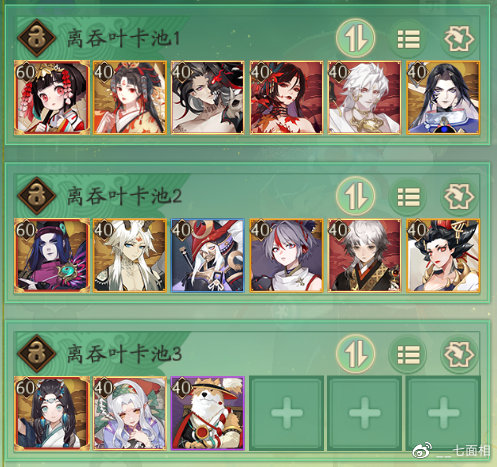Click the flower refresh icon for 离吞叶卡池3
This screenshot has width=497, height=467.
click(x=459, y=355)
